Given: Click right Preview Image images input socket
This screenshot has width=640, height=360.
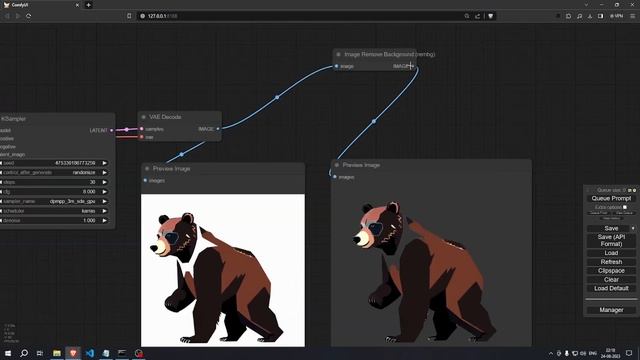Looking at the screenshot, I should [335, 177].
